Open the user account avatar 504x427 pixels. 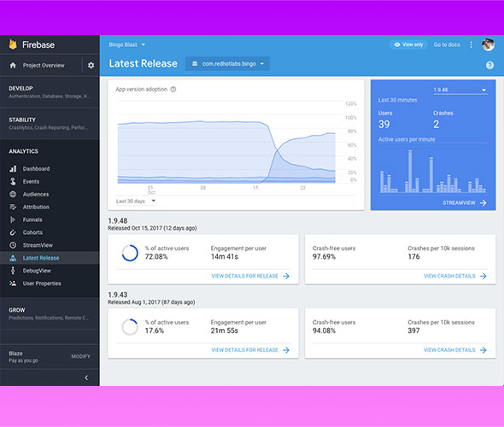point(489,44)
